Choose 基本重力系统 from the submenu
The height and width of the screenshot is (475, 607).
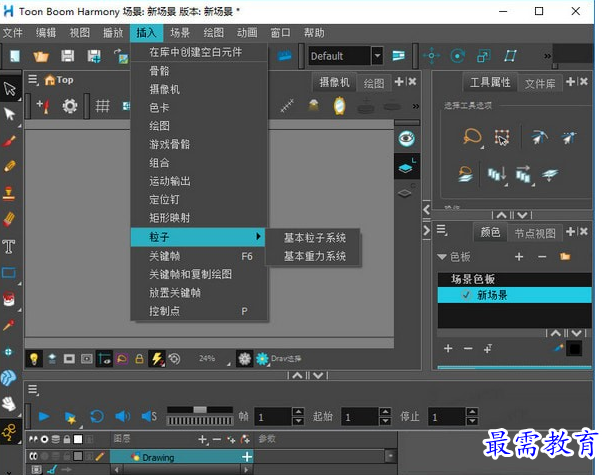pyautogui.click(x=315, y=256)
